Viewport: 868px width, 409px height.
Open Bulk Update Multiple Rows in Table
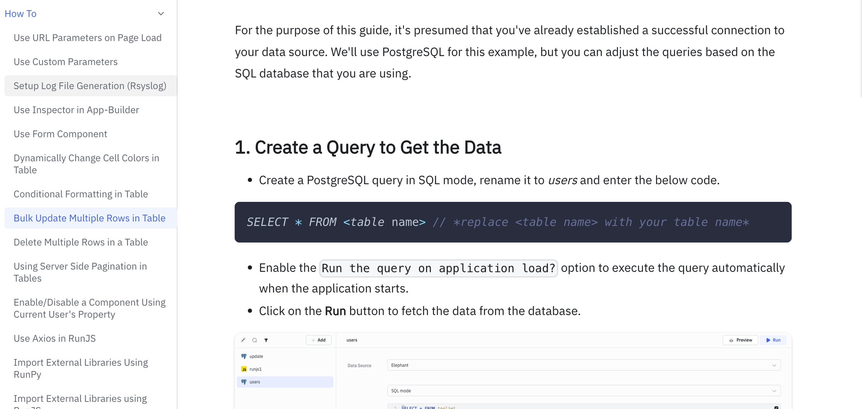89,218
